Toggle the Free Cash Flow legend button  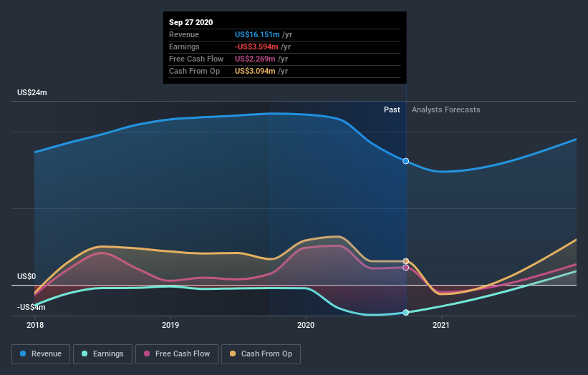point(177,354)
